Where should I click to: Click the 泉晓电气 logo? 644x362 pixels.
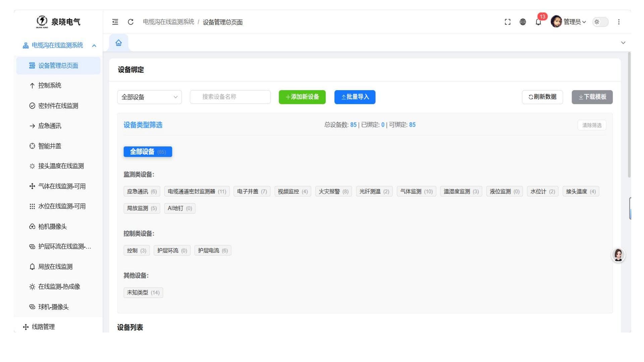pyautogui.click(x=58, y=22)
